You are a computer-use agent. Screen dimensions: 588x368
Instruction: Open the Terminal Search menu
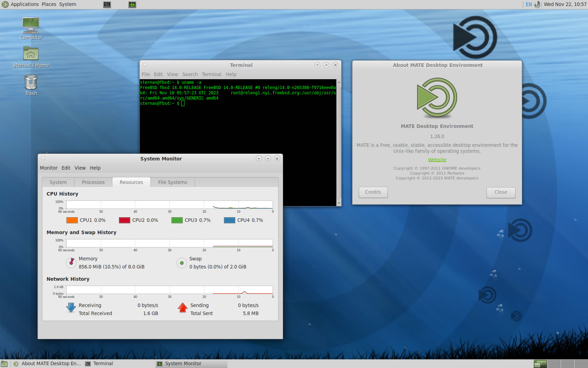[190, 74]
